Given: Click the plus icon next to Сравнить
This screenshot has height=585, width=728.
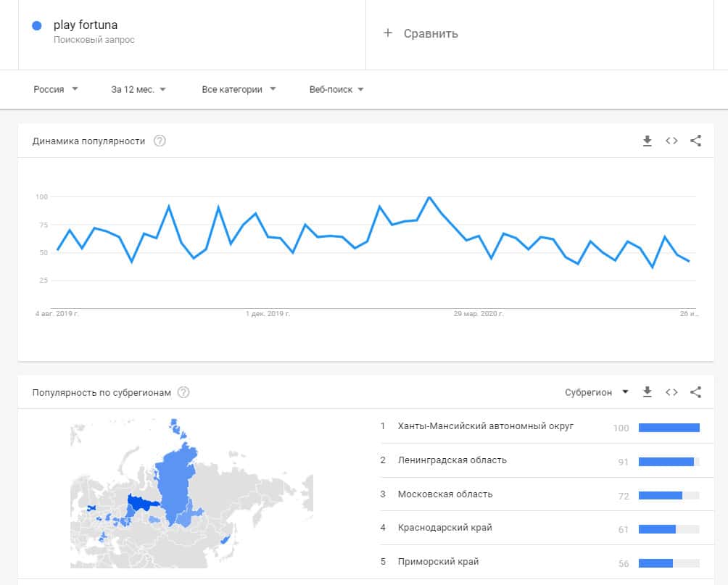Looking at the screenshot, I should coord(388,33).
